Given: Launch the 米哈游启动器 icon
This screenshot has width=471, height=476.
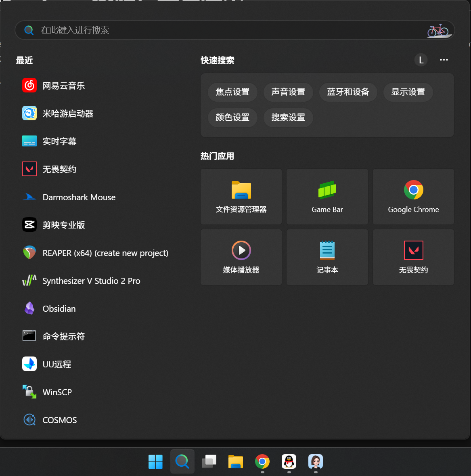Looking at the screenshot, I should click(29, 113).
